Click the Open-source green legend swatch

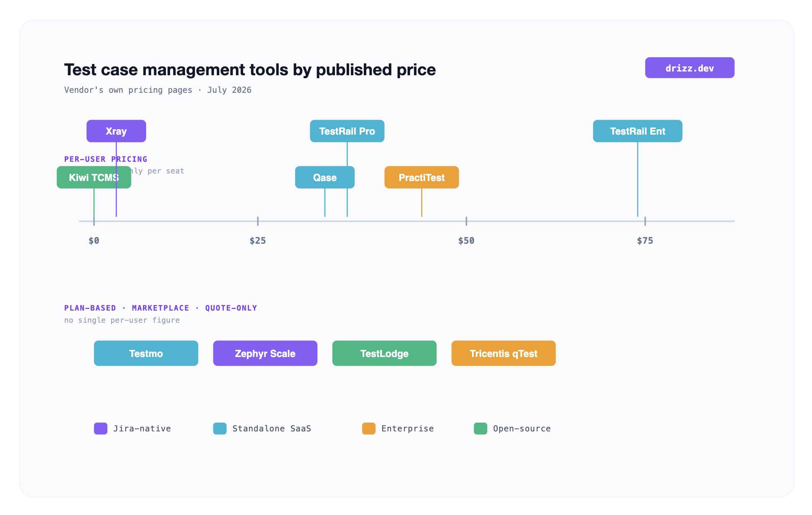480,428
